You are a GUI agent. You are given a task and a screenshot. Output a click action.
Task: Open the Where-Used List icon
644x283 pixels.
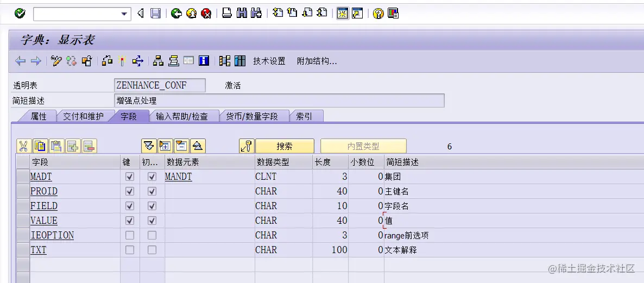pyautogui.click(x=137, y=61)
